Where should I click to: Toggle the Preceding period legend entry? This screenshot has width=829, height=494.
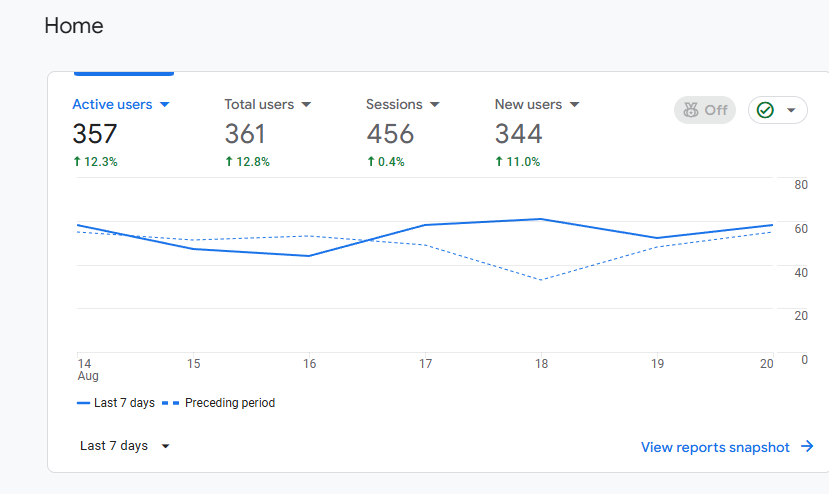pyautogui.click(x=218, y=403)
